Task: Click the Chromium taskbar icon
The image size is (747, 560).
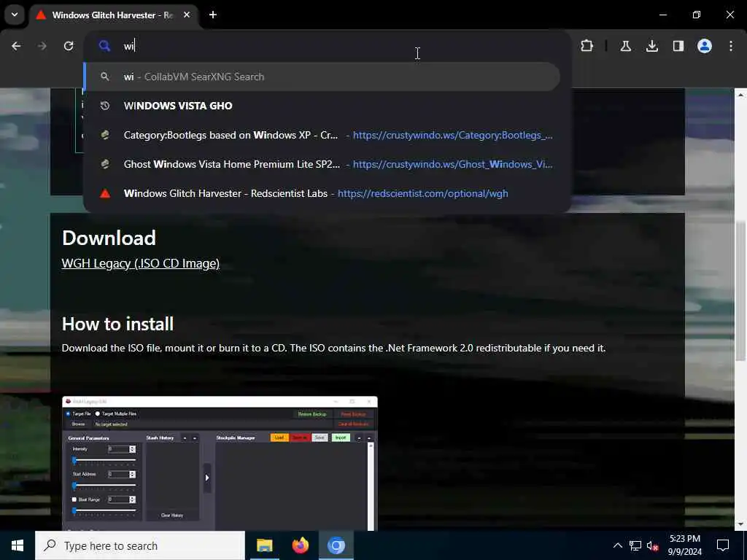Action: pos(336,545)
